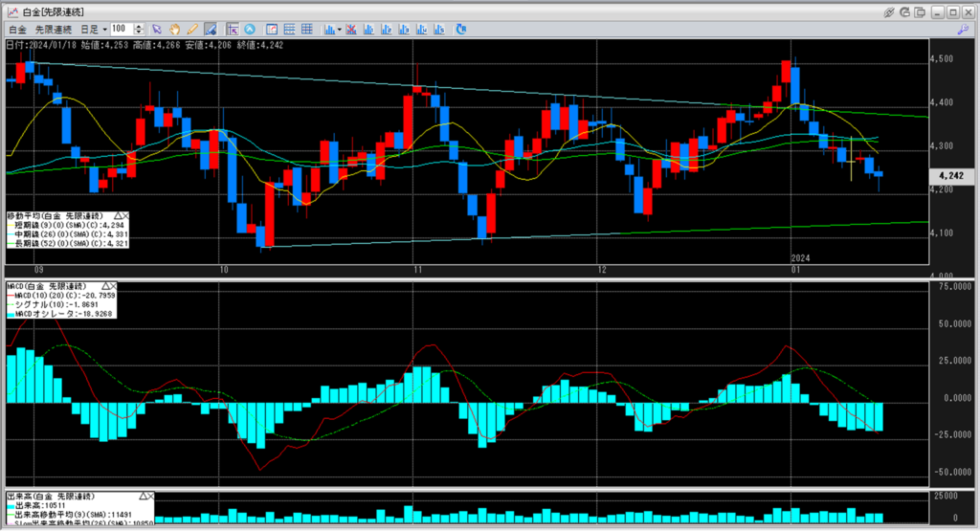Click the 4,242 current price label

tap(951, 176)
